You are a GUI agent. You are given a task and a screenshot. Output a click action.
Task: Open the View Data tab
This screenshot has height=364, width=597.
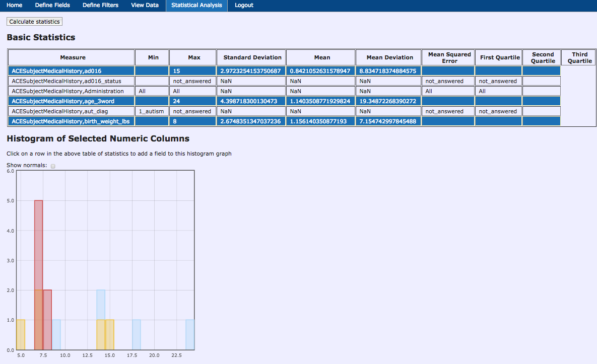145,6
